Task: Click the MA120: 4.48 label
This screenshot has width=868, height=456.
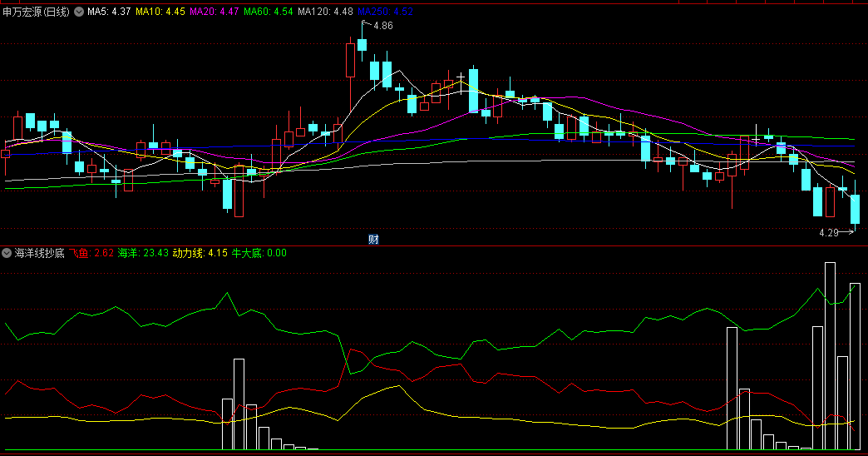Action: 325,12
